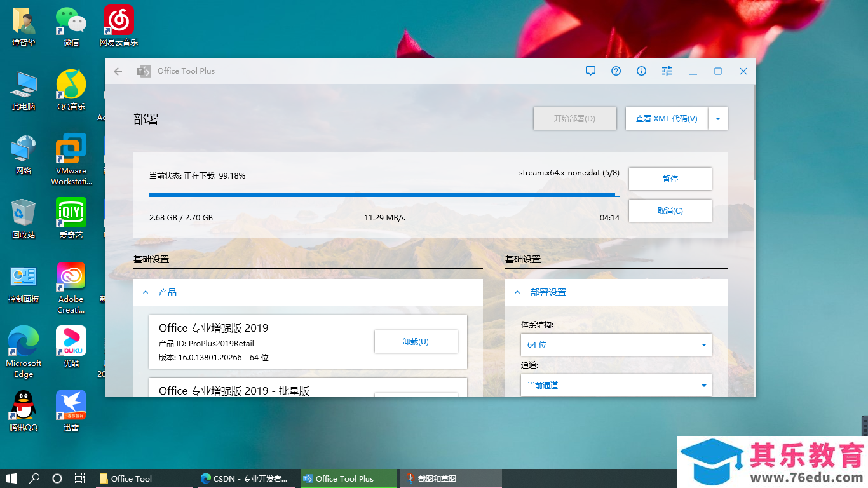Switch to Office Tool Plus taskbar item

pos(348,478)
